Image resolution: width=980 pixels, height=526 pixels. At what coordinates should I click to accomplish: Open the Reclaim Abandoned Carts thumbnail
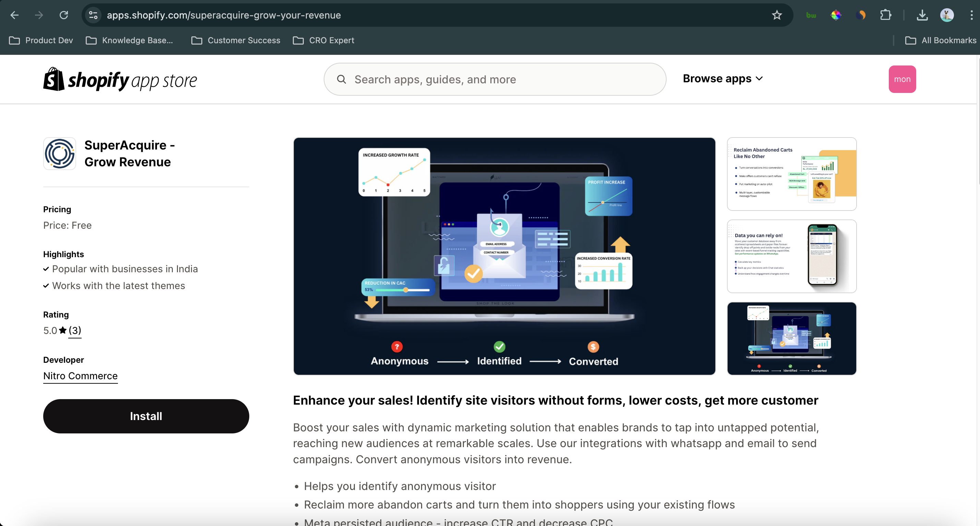click(x=792, y=174)
